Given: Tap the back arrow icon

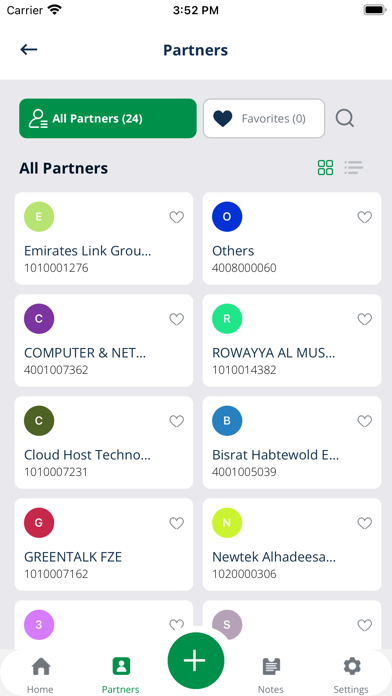Looking at the screenshot, I should click(x=29, y=50).
